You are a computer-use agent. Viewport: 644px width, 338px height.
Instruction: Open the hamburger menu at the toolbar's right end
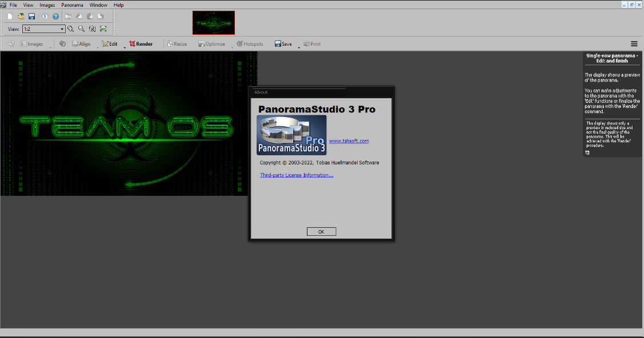point(634,44)
